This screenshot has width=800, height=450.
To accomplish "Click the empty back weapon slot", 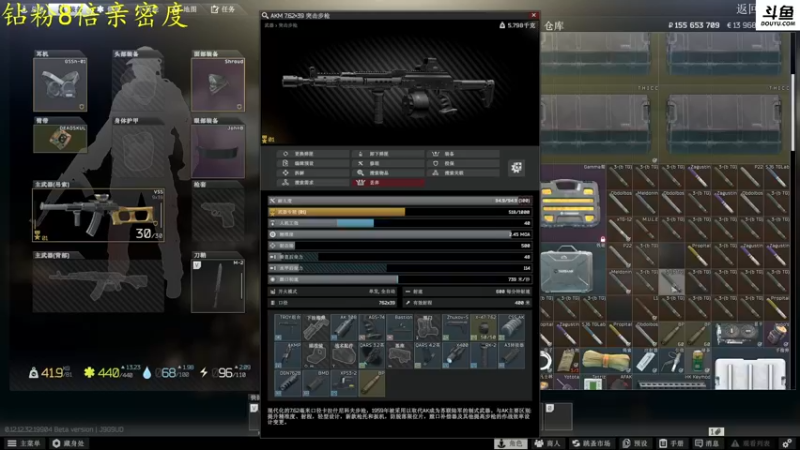I will click(x=98, y=285).
